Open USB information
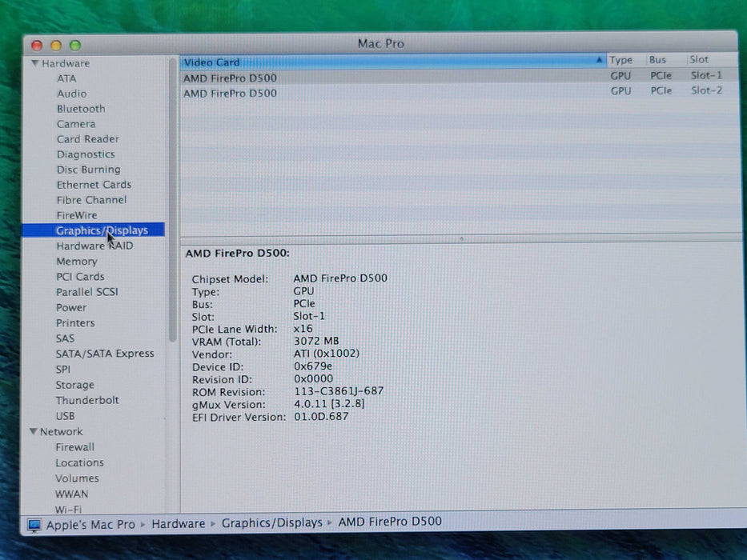The height and width of the screenshot is (560, 747). pyautogui.click(x=65, y=416)
